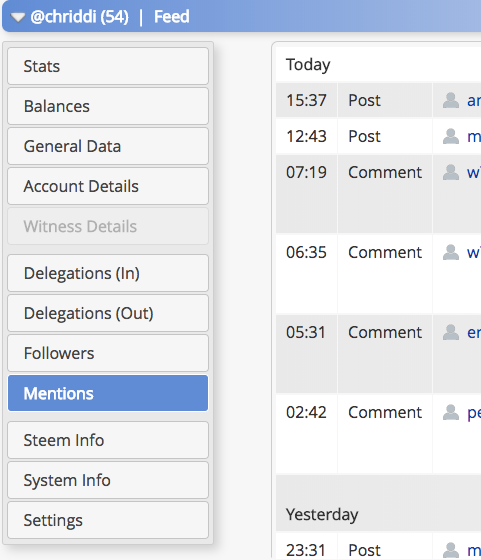481x560 pixels.
Task: Click user avatar icon in 07:19 Comment row
Action: pos(451,172)
